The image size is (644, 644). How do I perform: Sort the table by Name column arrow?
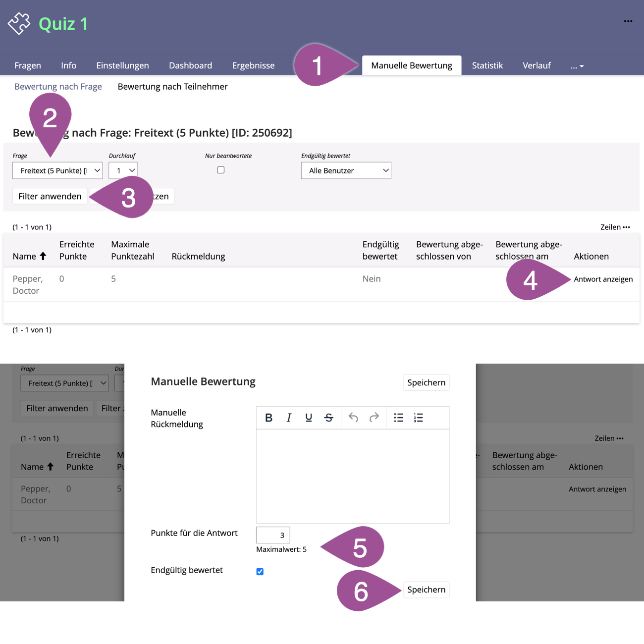tap(43, 256)
